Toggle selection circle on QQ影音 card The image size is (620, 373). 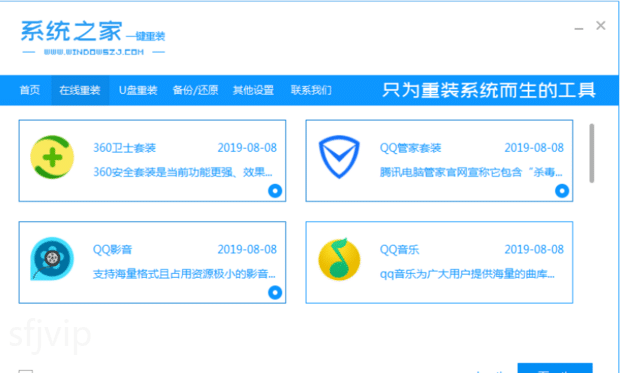click(275, 293)
